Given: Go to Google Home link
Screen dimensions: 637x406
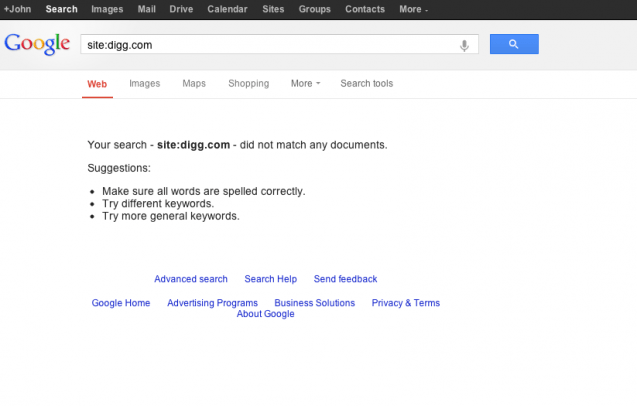Looking at the screenshot, I should click(121, 303).
